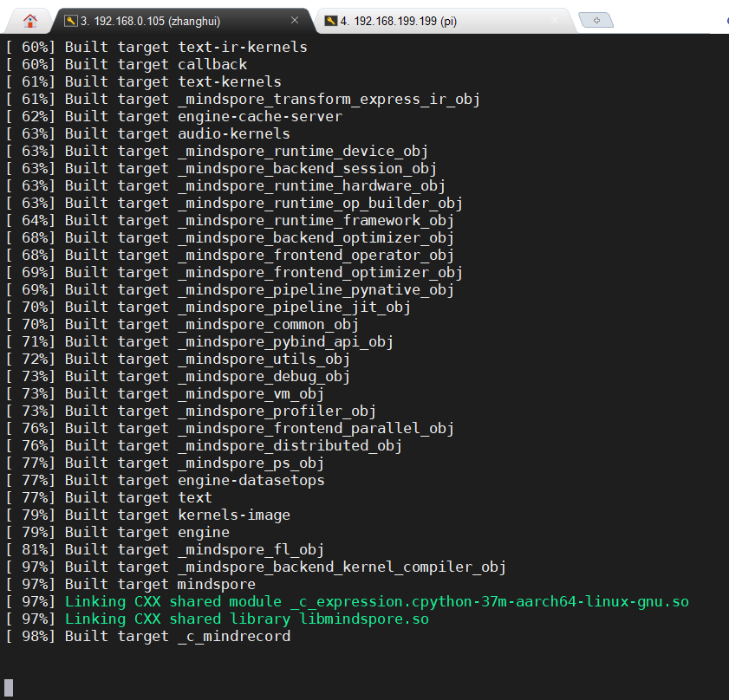Click the '[ 71%]' progress text

pos(30,341)
